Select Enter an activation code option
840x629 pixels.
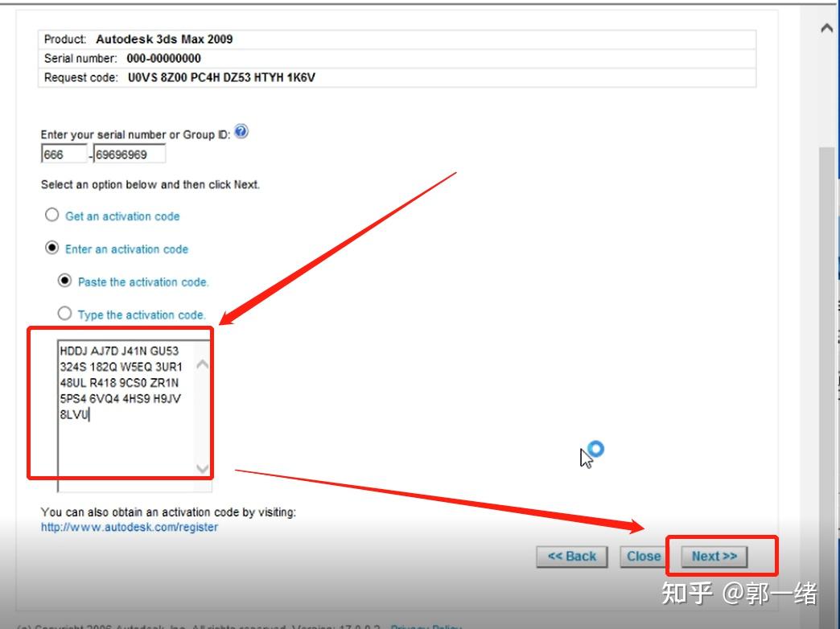(x=52, y=248)
